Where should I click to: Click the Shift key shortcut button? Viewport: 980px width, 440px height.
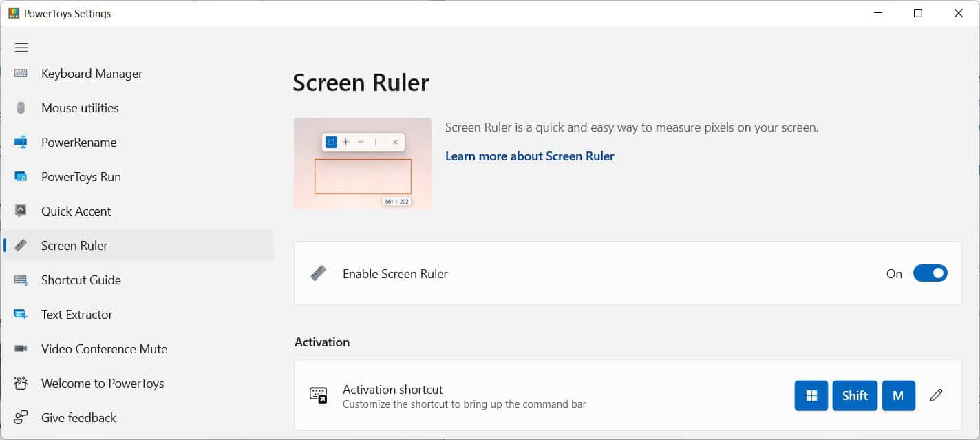point(855,395)
